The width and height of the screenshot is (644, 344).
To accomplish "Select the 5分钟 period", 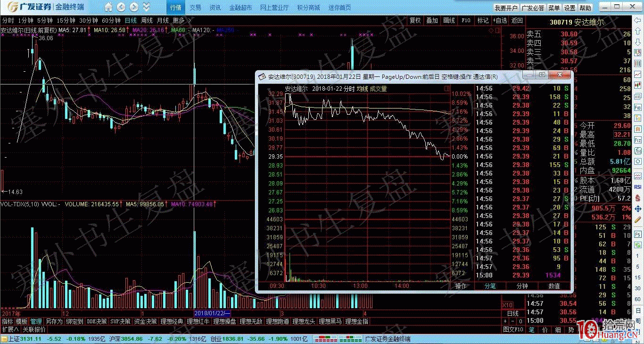I will [x=45, y=21].
